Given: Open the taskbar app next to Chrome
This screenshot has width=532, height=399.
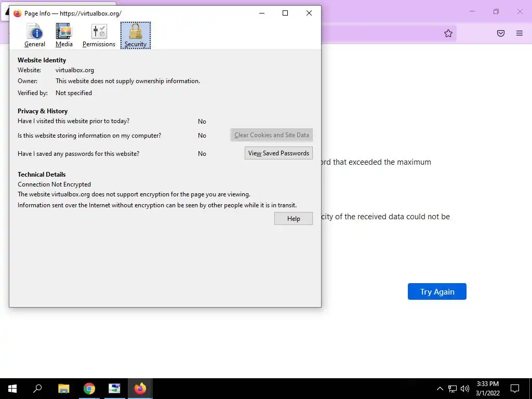Looking at the screenshot, I should click(x=115, y=389).
